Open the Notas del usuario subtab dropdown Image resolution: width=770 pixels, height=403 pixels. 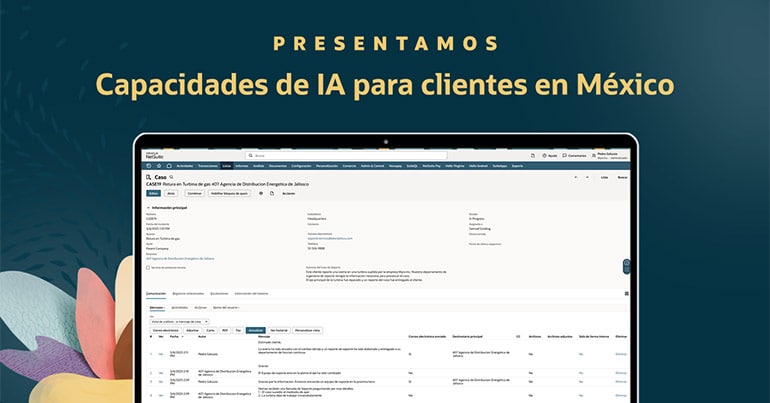tap(226, 308)
